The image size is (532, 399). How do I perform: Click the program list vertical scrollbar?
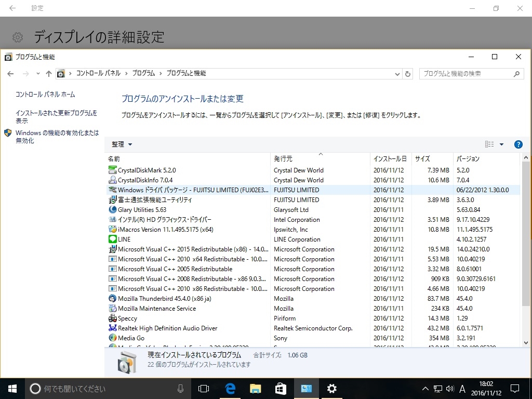pos(526,234)
